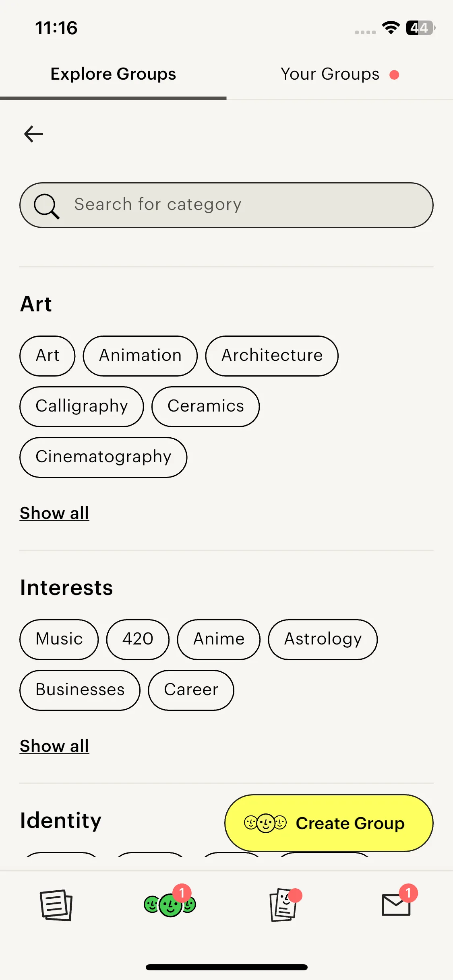The height and width of the screenshot is (980, 453).
Task: Tap the Businesses interest chip
Action: tap(80, 690)
